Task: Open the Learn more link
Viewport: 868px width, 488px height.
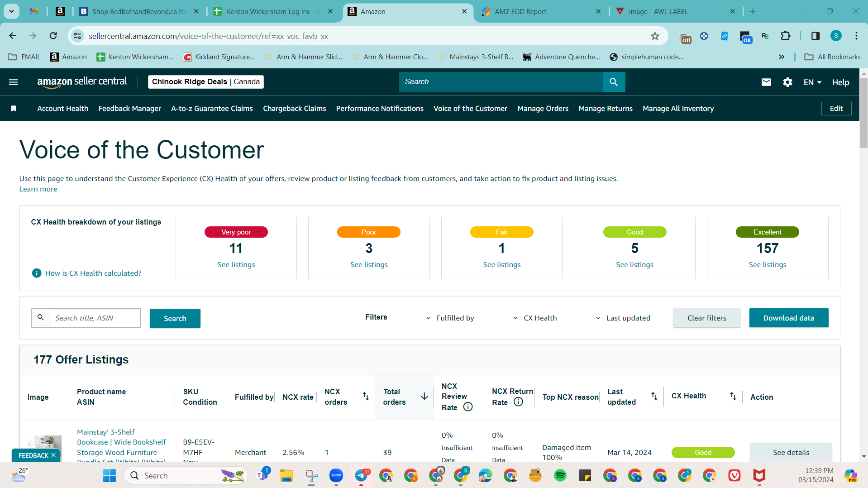Action: (x=38, y=189)
